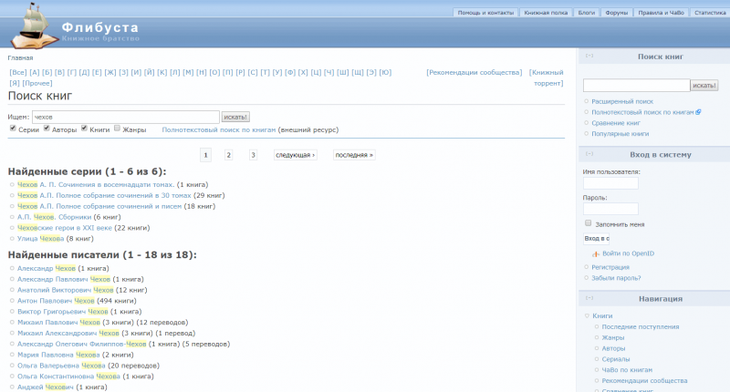Collapse the Навигация sidebar block
The image size is (730, 392).
click(589, 298)
